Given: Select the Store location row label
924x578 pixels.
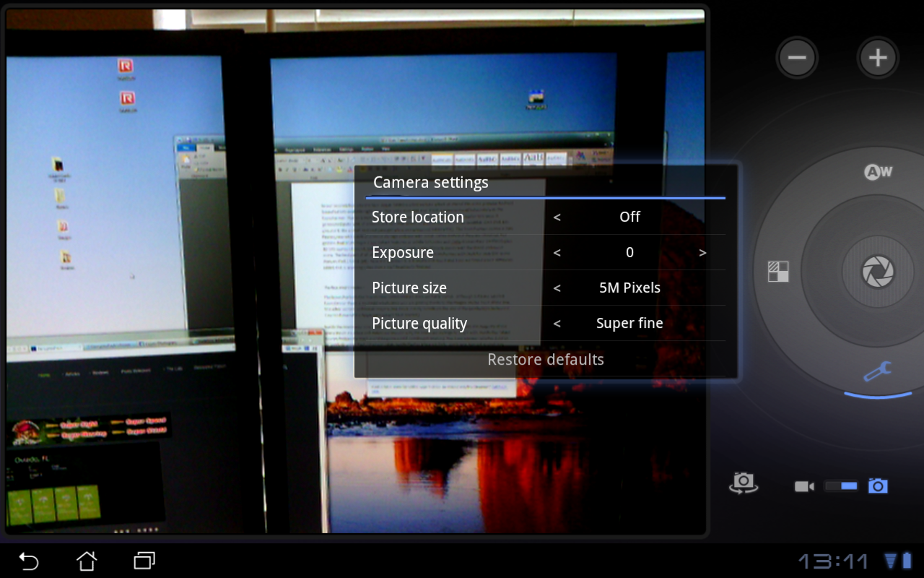Looking at the screenshot, I should pyautogui.click(x=418, y=217).
